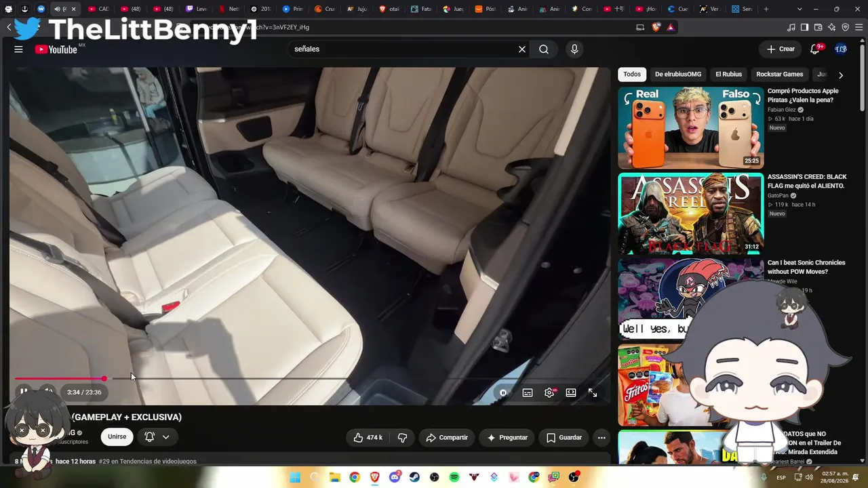The image size is (868, 488).
Task: Open 'Compré Productos Apple Piratas' title
Action: (803, 96)
